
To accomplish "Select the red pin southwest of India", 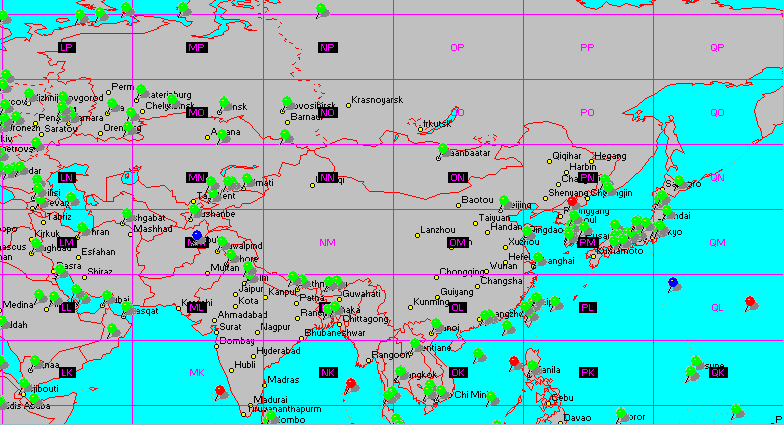I will [x=220, y=390].
